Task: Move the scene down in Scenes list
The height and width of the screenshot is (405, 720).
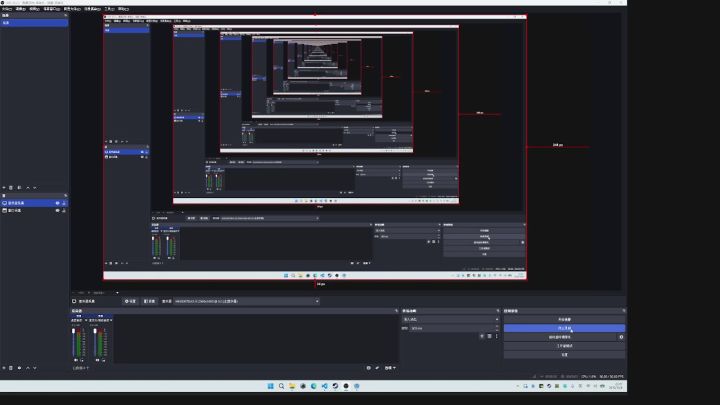Action: point(35,187)
